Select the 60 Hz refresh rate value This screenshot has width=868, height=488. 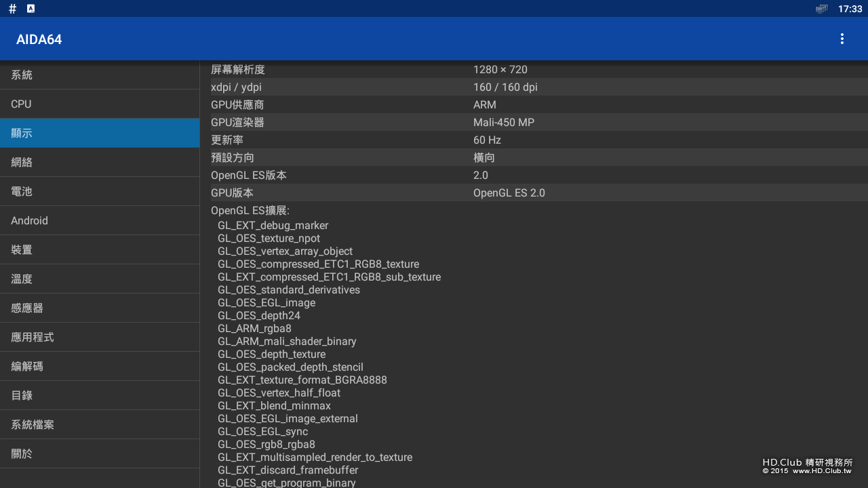[487, 140]
